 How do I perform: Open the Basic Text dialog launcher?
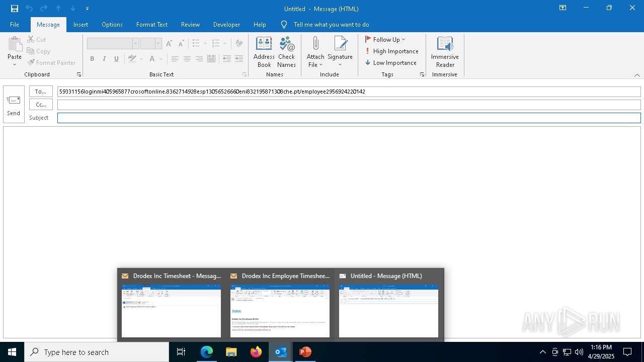(245, 74)
